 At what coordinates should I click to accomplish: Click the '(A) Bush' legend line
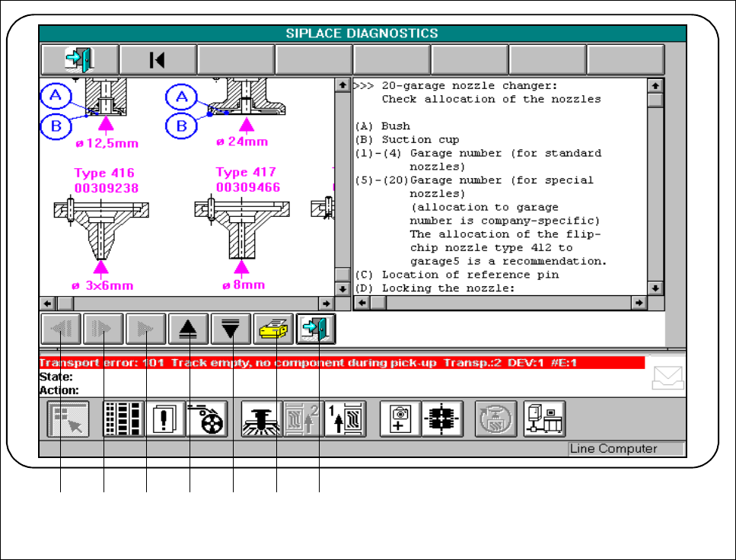click(383, 126)
